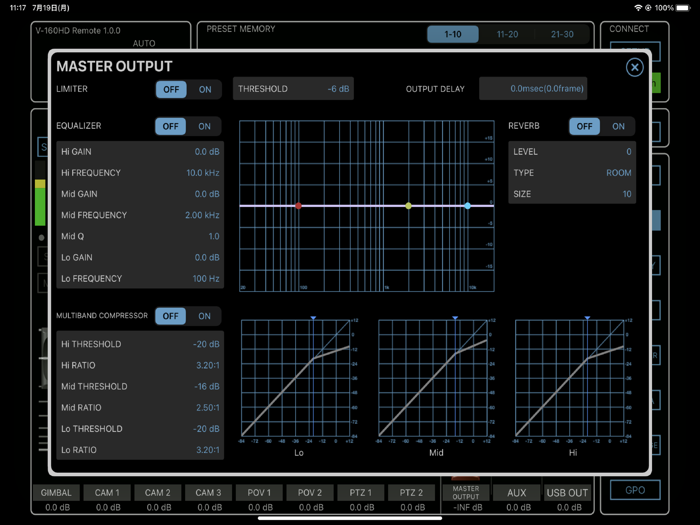Screen dimensions: 700x525
Task: Set the Reverb LEVEL value
Action: point(572,152)
